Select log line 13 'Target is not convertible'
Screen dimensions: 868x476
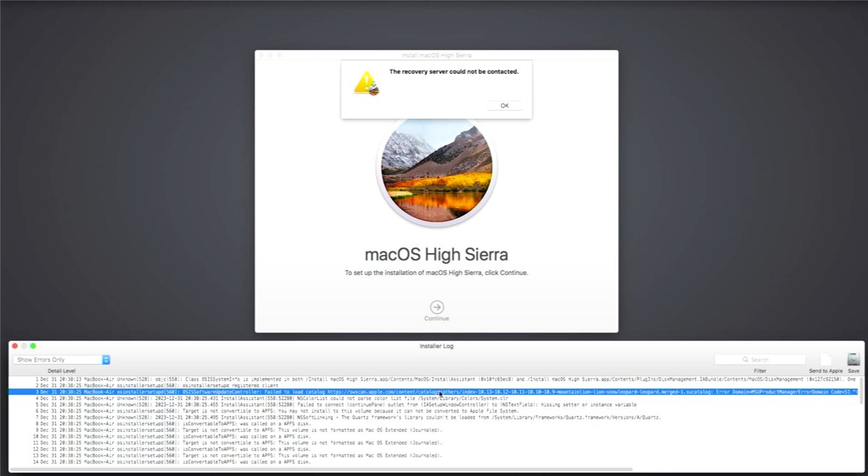point(434,456)
